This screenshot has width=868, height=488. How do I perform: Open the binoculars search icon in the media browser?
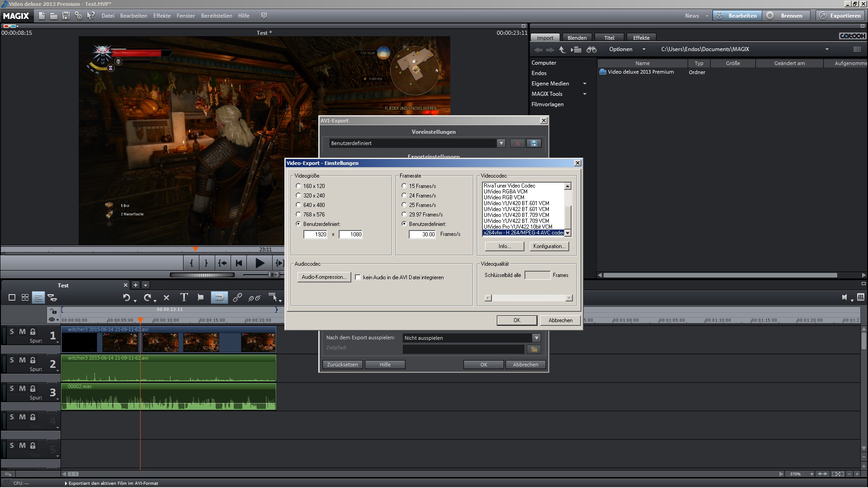pos(591,50)
